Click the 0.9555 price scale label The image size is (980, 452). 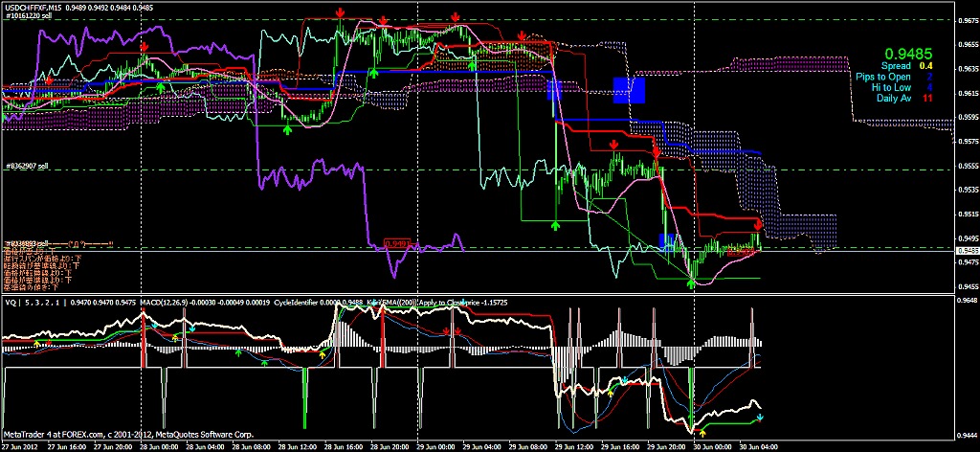969,167
